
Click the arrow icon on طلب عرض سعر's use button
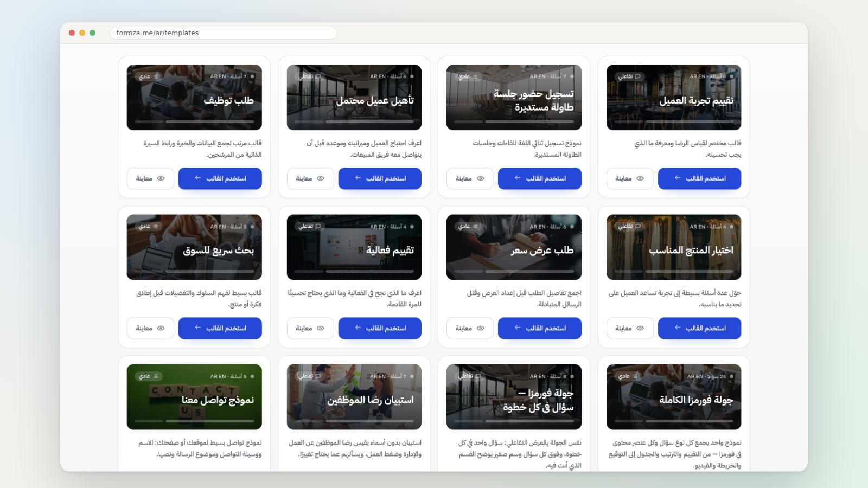click(x=518, y=328)
